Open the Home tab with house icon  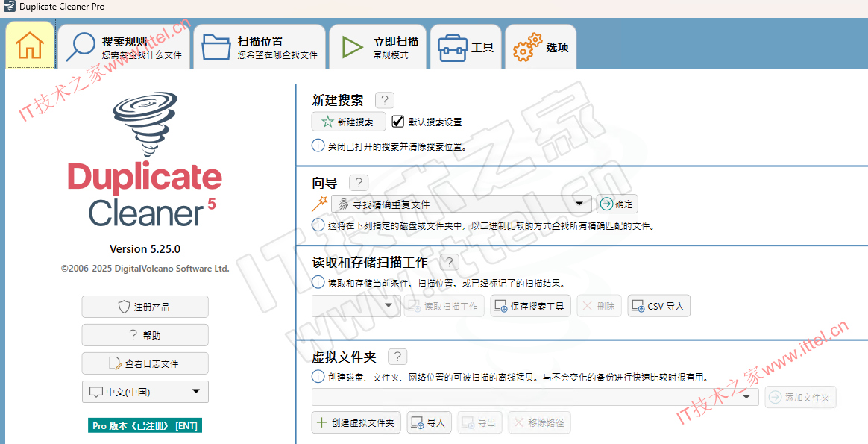pyautogui.click(x=31, y=45)
